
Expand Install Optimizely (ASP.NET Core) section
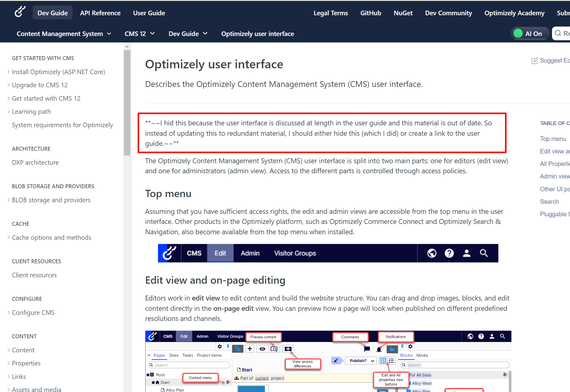(x=9, y=72)
